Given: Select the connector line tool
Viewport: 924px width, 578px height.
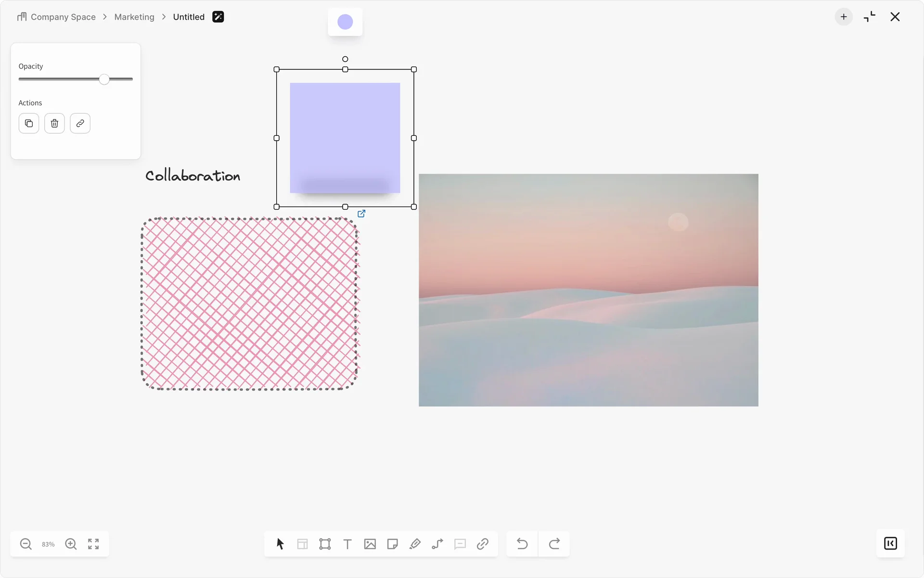Looking at the screenshot, I should 437,544.
